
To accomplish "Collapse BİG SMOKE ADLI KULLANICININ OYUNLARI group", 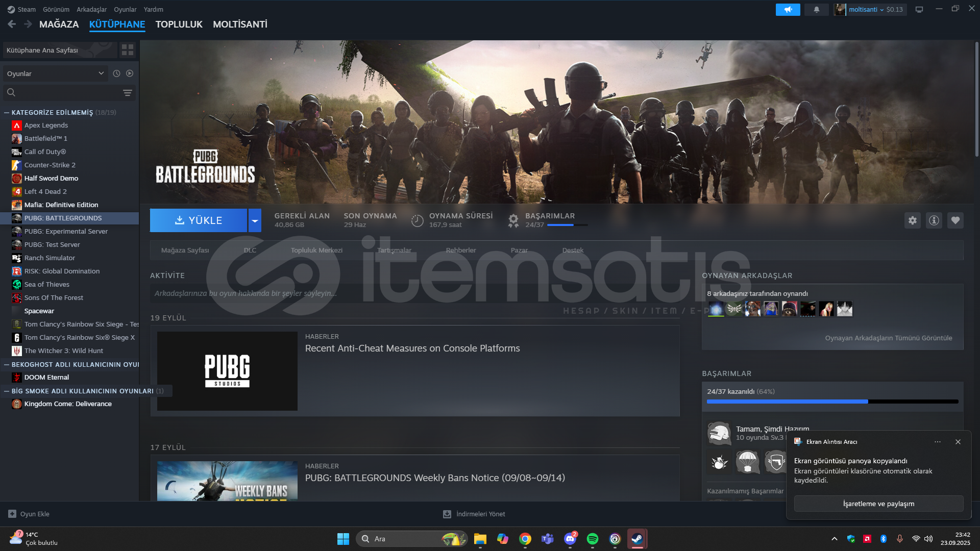I will tap(7, 391).
